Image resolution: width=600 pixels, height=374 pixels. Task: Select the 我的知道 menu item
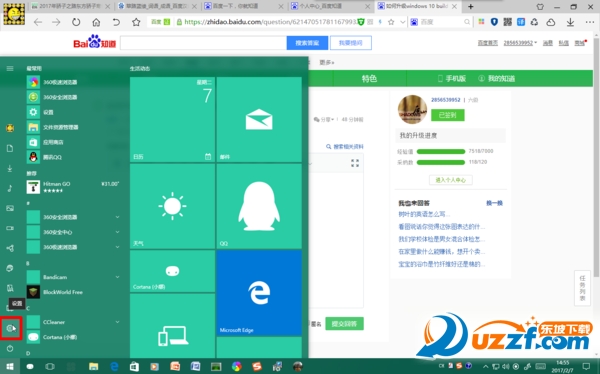pos(497,78)
